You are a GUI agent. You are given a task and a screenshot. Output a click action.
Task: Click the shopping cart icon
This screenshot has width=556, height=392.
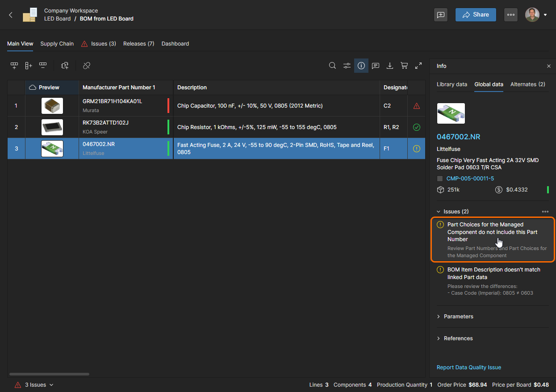point(404,66)
